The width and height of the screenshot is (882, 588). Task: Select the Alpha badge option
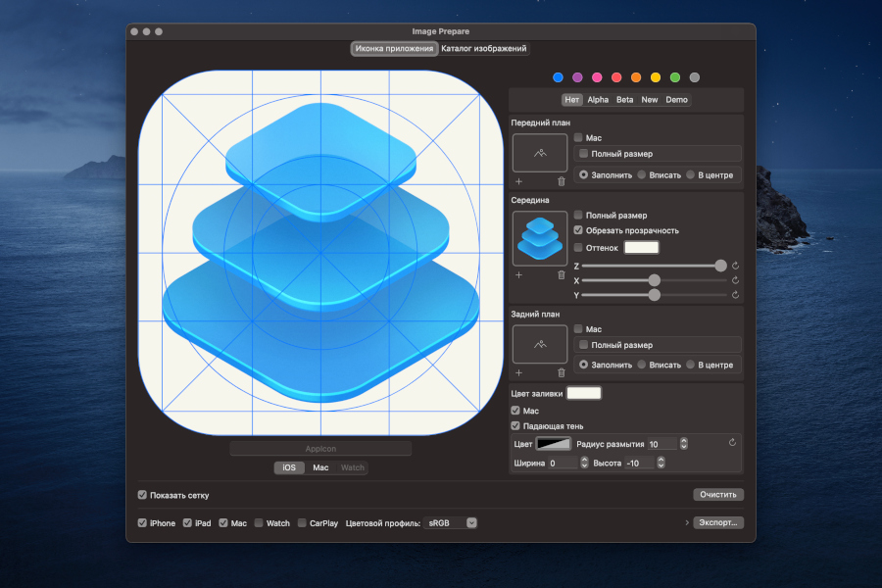coord(598,100)
